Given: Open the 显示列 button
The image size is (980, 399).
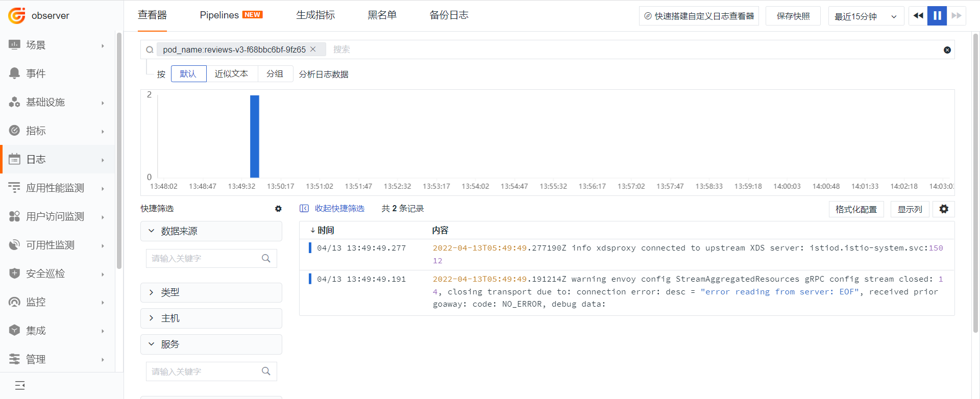Looking at the screenshot, I should (910, 209).
